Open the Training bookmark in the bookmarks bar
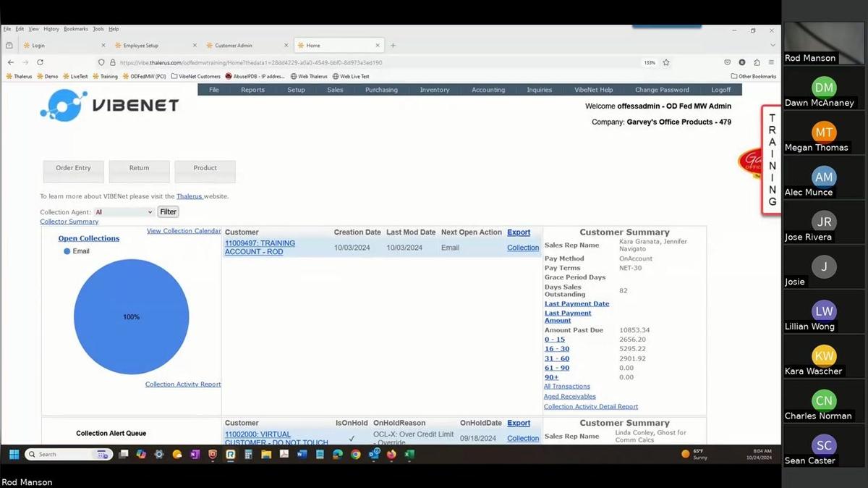The height and width of the screenshot is (488, 868). tap(107, 76)
